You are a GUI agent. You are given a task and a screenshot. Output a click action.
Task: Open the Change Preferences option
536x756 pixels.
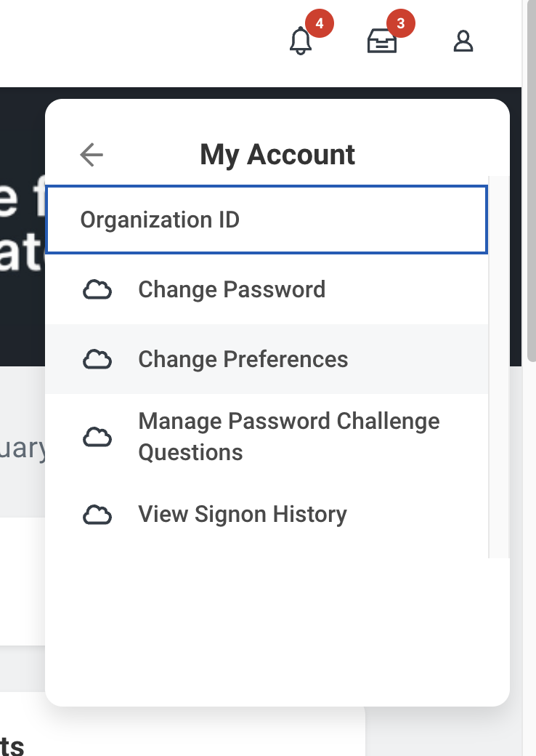tap(243, 360)
